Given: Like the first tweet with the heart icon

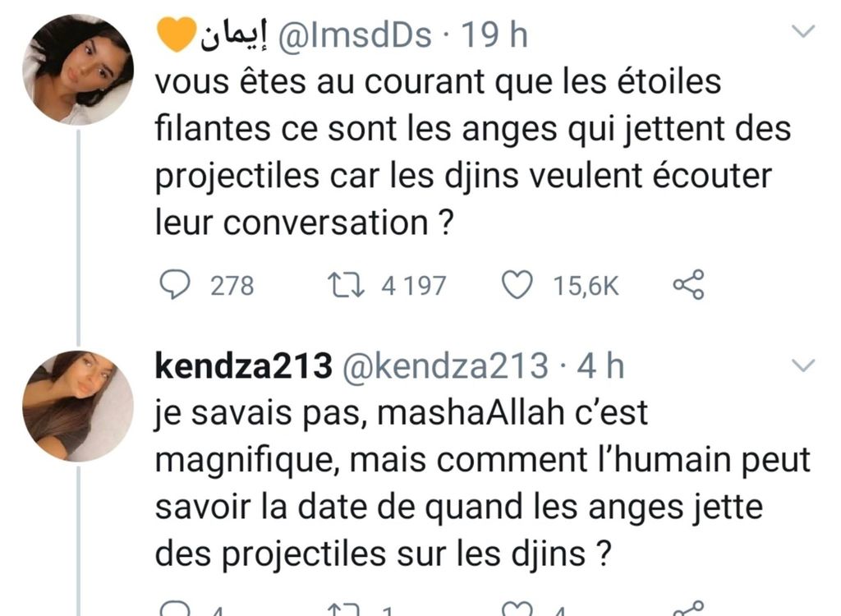Looking at the screenshot, I should tap(517, 285).
